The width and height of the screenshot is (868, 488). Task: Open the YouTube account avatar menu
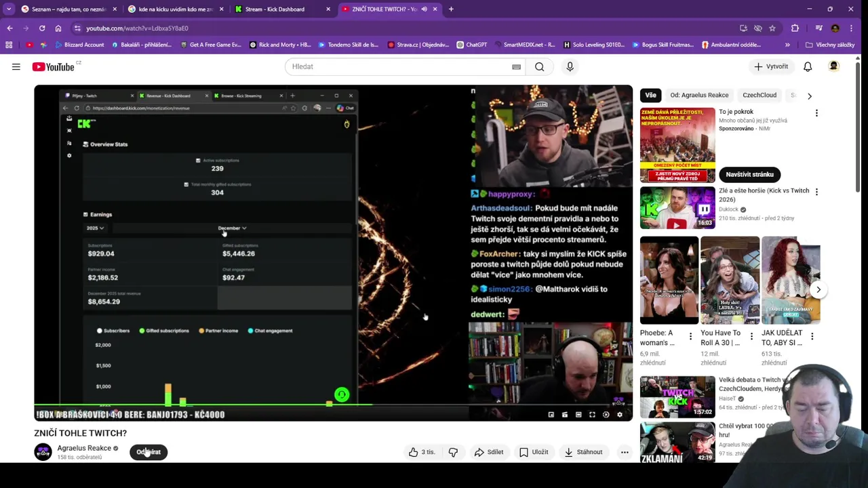(833, 66)
